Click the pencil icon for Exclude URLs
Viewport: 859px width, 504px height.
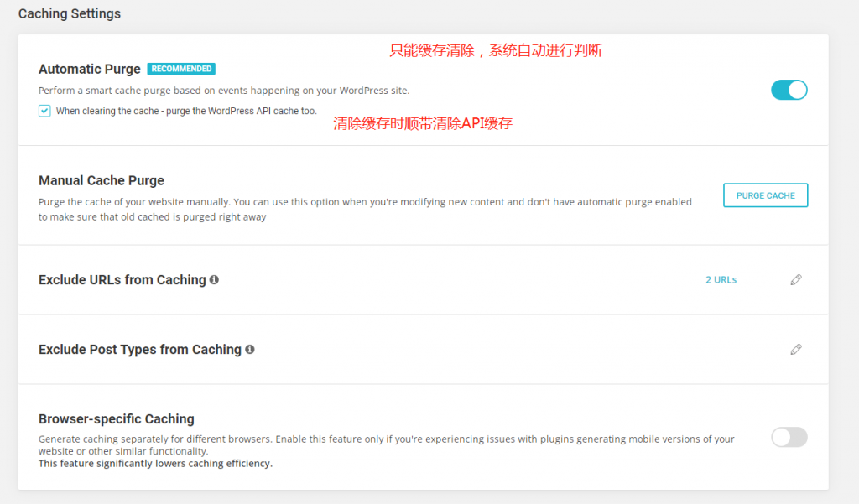coord(796,280)
